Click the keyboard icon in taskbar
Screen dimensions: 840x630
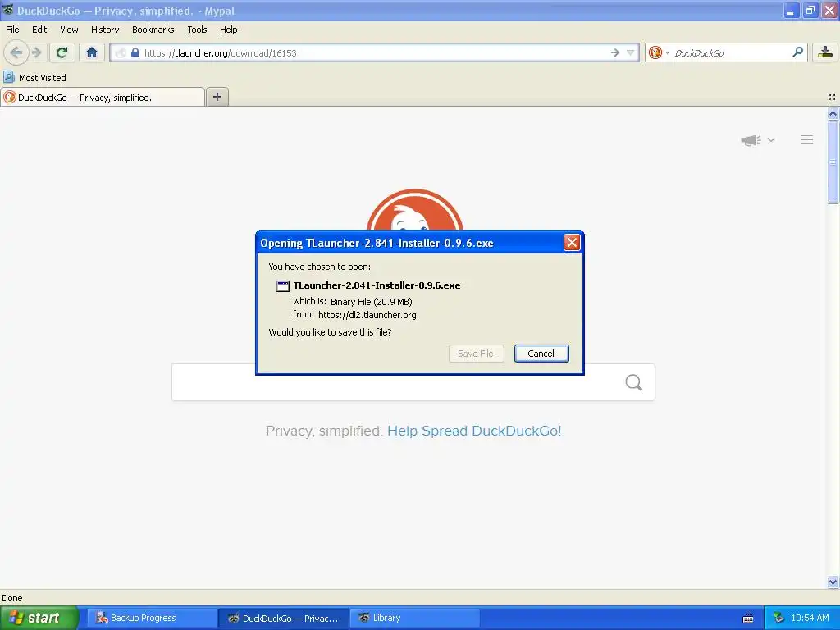tap(748, 619)
